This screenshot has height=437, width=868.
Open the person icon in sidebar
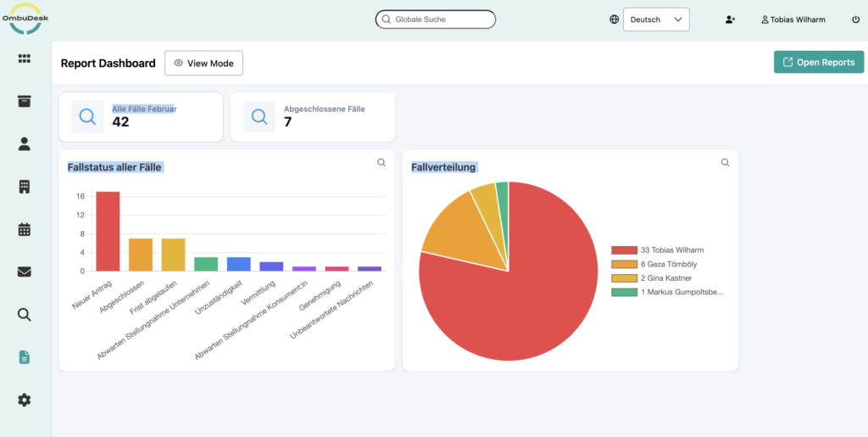(x=25, y=144)
